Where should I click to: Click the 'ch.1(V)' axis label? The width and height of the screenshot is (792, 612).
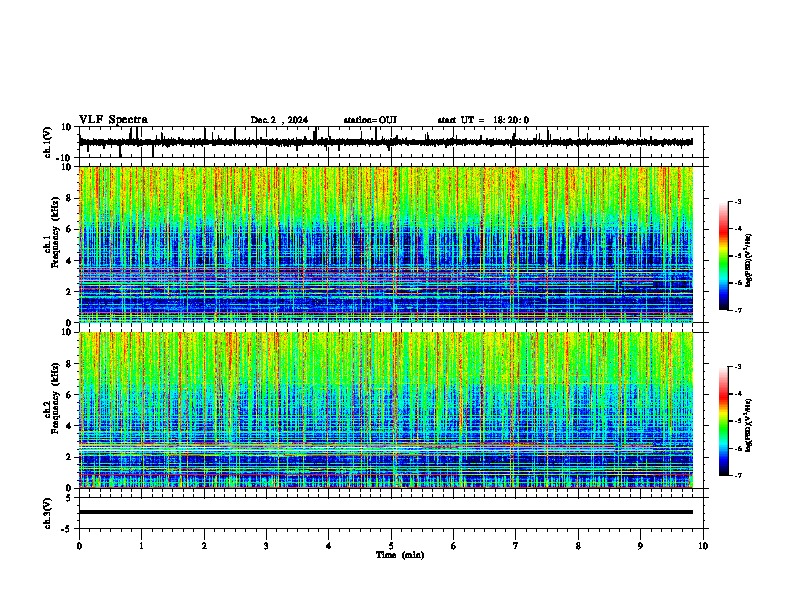pos(47,142)
